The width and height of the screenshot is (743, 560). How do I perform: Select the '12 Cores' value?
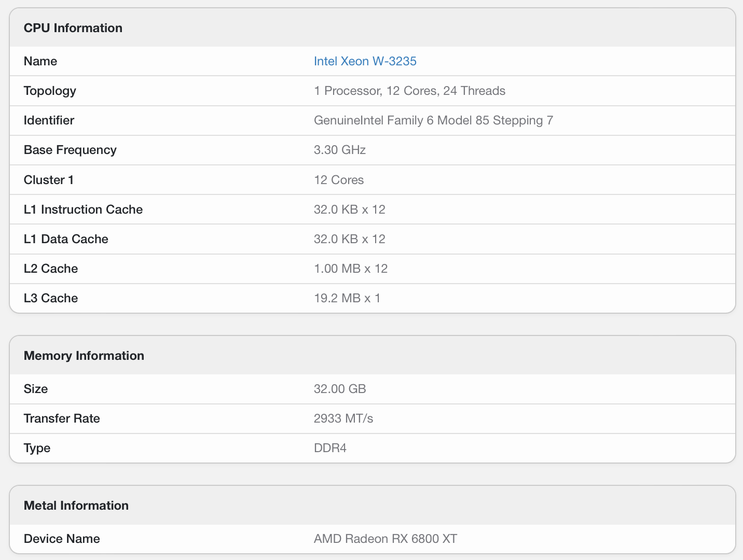click(x=339, y=180)
